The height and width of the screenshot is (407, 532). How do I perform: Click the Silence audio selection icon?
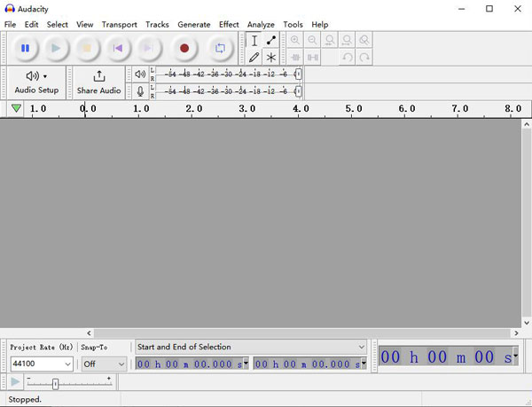312,57
